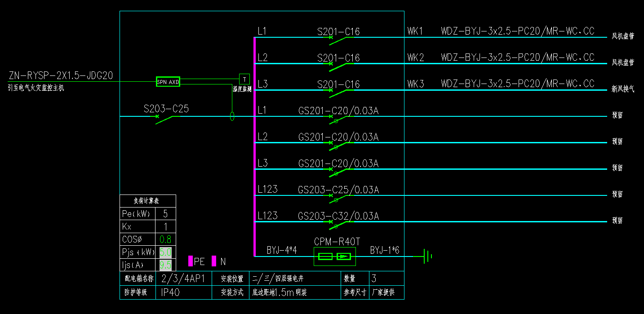This screenshot has height=314, width=644.
Task: Select the 风机盘管 load label on WK2
Action: point(623,62)
